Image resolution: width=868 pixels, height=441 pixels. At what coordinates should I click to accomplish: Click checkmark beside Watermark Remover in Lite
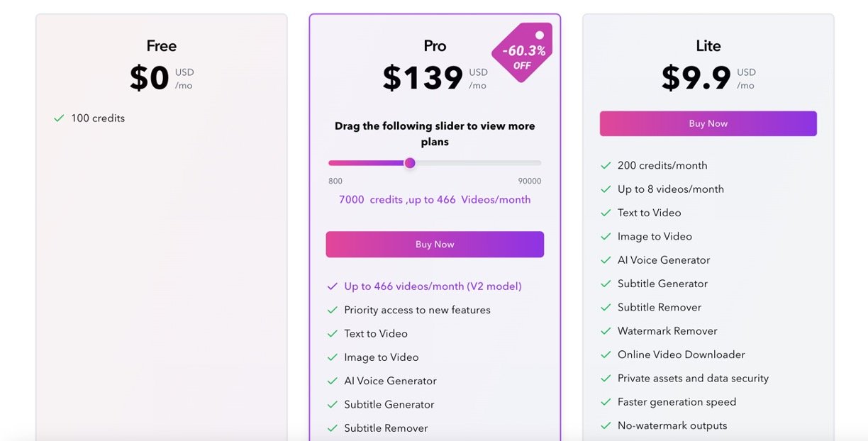click(606, 331)
